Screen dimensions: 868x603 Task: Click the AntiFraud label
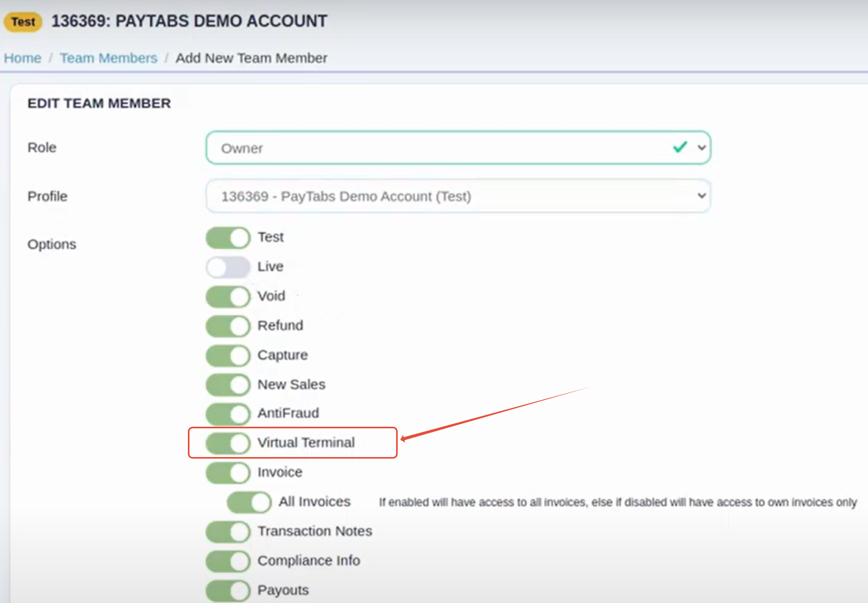click(288, 413)
